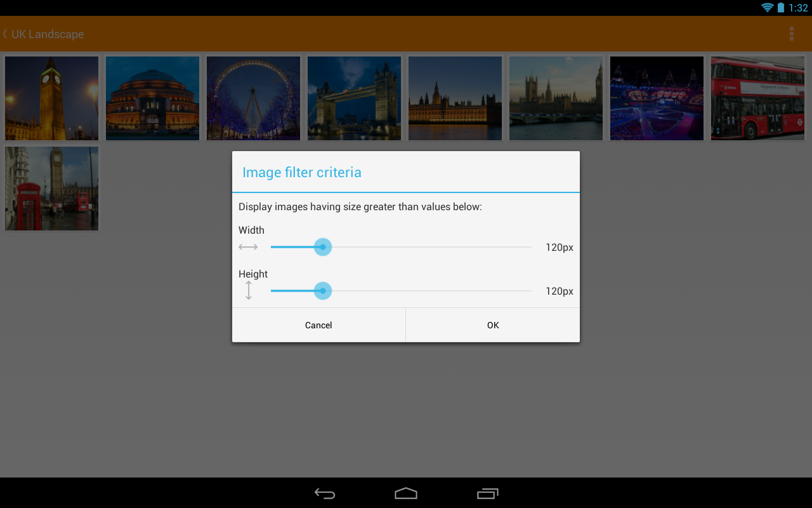
Task: Open the London Eye thumbnail
Action: point(253,98)
